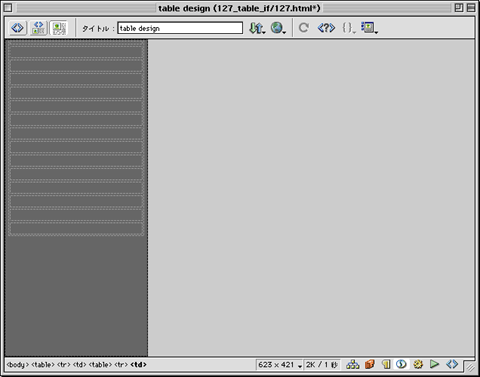Click the 2K / 1 sec download indicator
Screen dimensions: 480x377
click(x=322, y=365)
